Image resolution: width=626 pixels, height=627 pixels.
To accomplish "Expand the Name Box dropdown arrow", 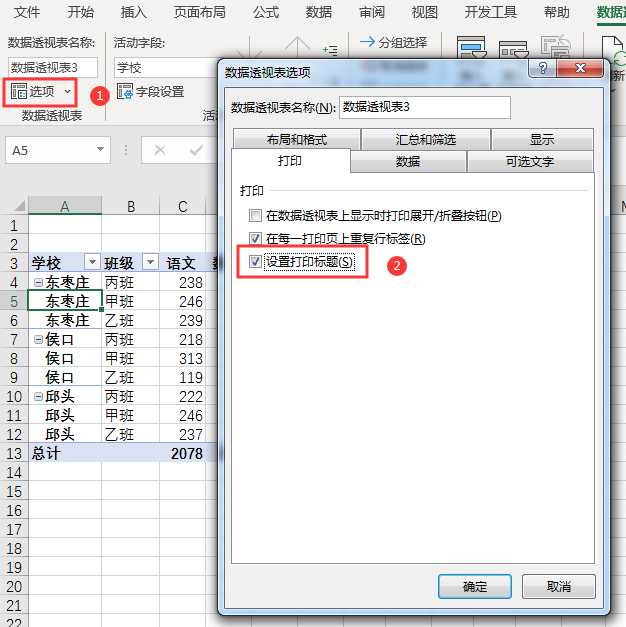I will click(x=101, y=150).
